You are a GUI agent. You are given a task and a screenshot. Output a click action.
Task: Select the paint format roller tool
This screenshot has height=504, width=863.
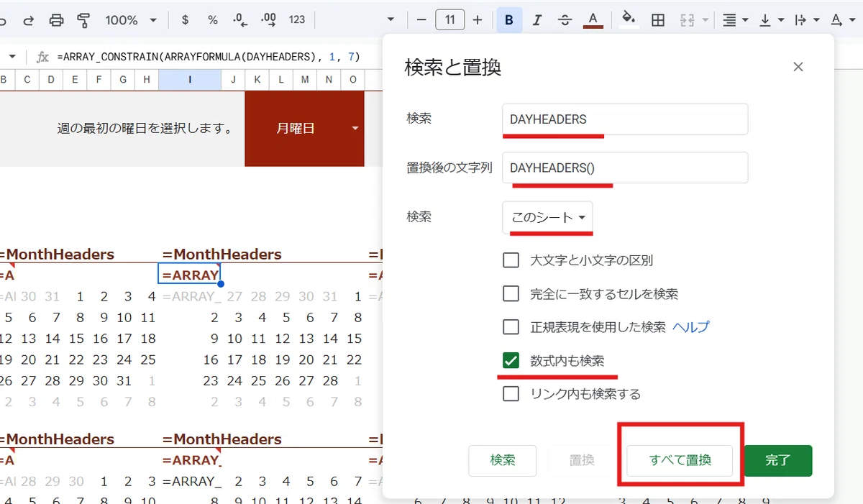pyautogui.click(x=83, y=20)
